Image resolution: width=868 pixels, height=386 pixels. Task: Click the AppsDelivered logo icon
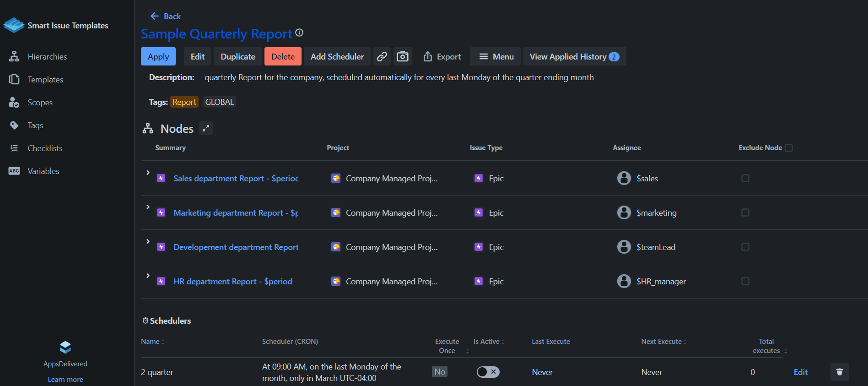pos(65,348)
